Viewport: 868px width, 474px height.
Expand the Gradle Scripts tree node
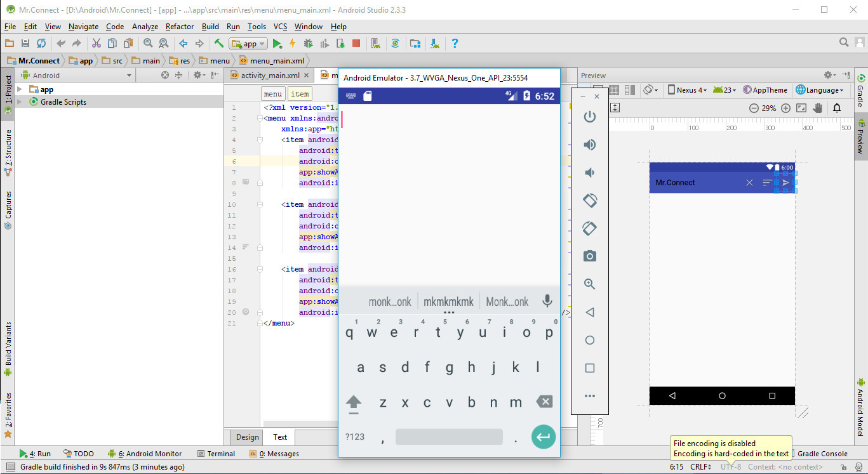[20, 102]
